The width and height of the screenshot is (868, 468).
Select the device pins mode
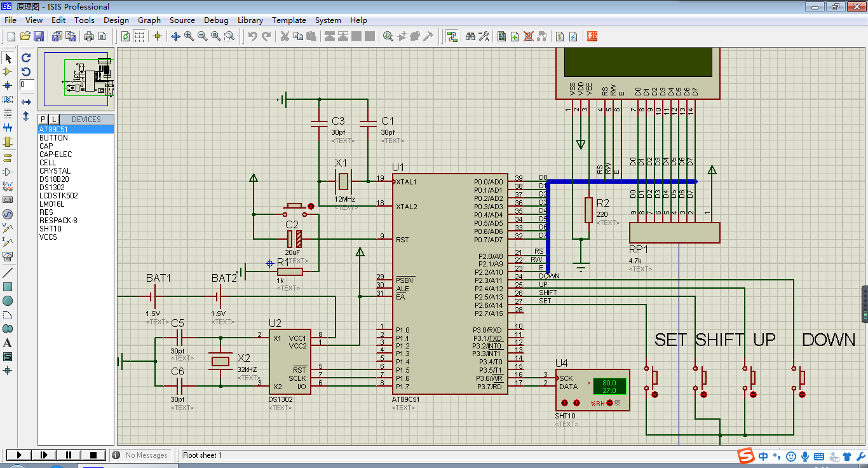pyautogui.click(x=8, y=172)
